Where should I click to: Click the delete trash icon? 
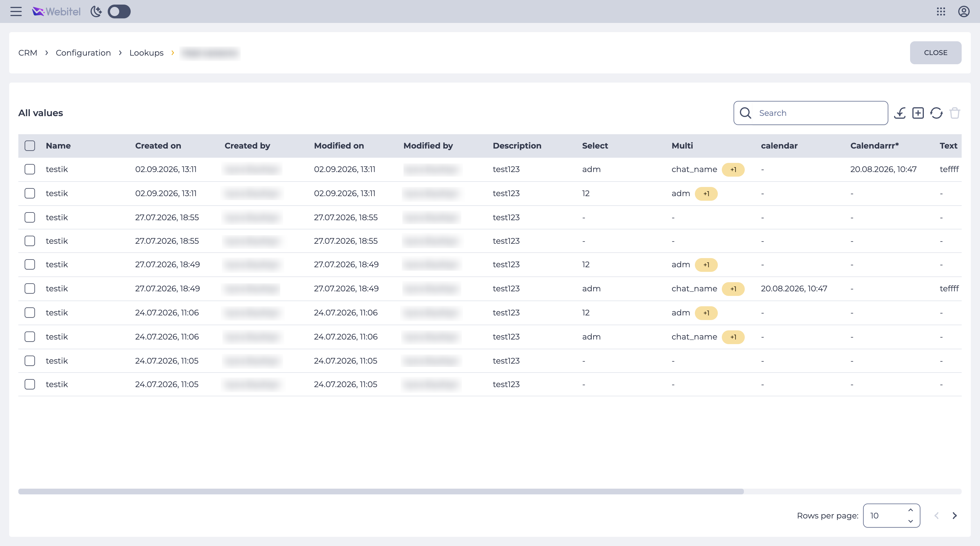pyautogui.click(x=954, y=113)
